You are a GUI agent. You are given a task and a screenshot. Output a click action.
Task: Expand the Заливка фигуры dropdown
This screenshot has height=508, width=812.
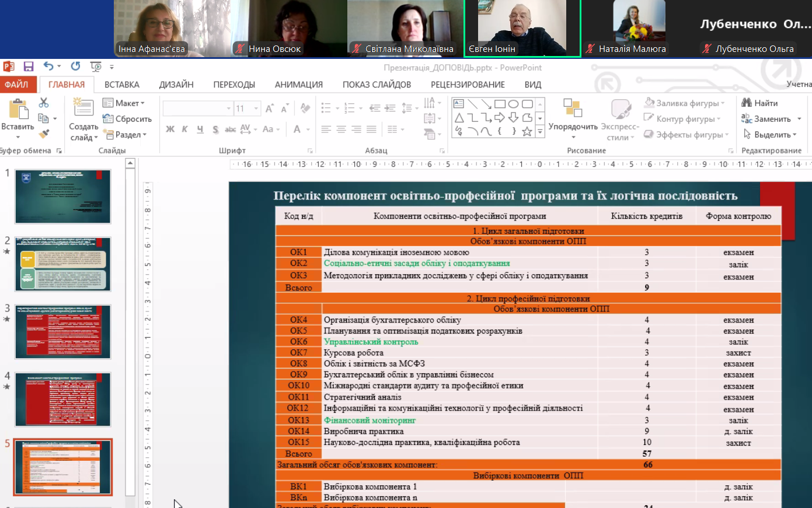coord(723,103)
